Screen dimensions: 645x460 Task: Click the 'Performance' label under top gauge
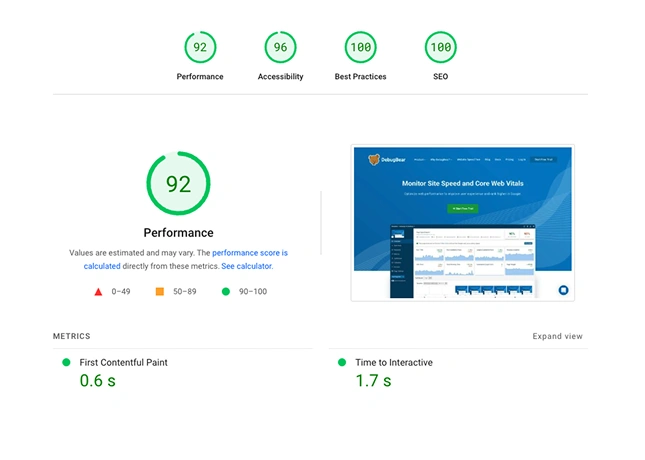click(200, 77)
